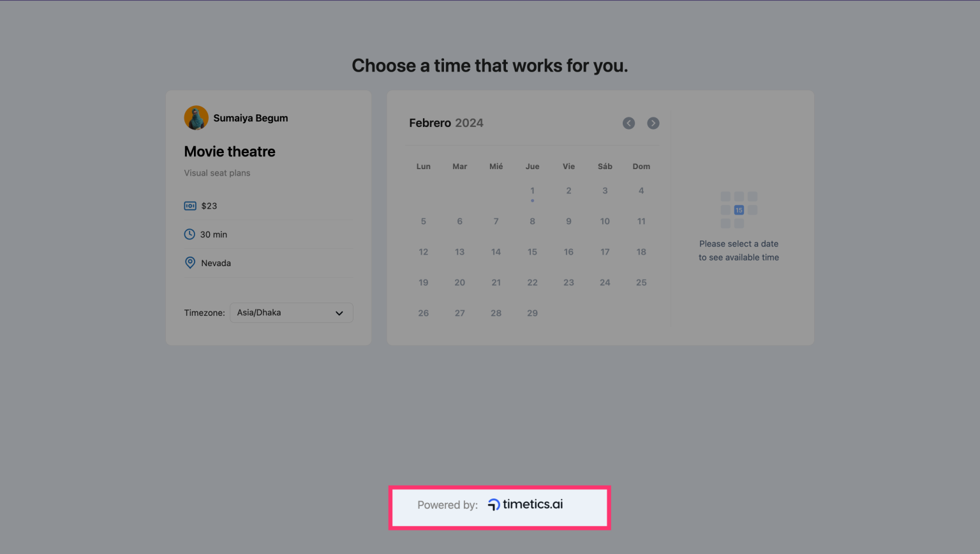Viewport: 980px width, 554px height.
Task: Click Sumaiya Begum's profile avatar
Action: (196, 117)
